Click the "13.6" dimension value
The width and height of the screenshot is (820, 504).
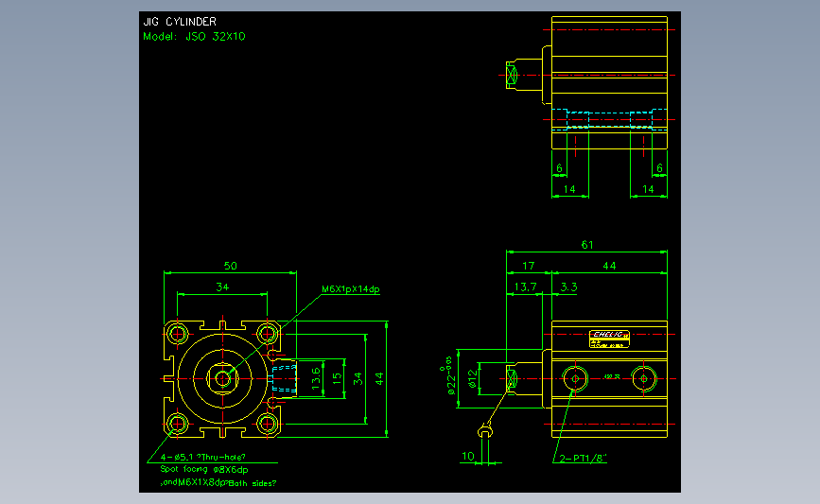tap(316, 378)
